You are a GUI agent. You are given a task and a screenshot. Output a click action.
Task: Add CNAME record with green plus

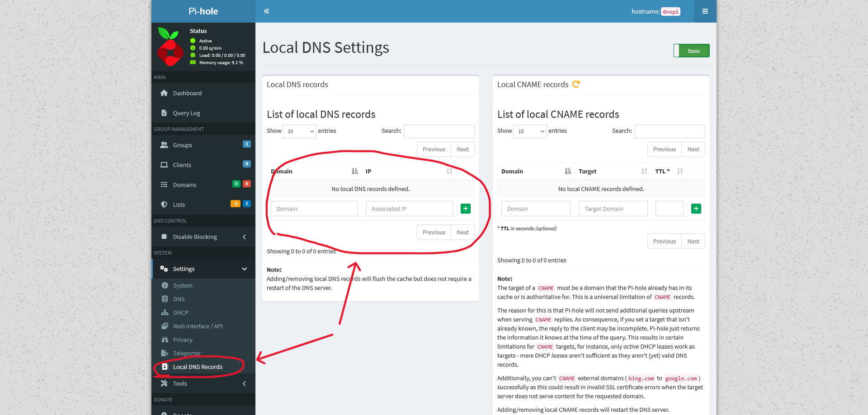click(696, 209)
